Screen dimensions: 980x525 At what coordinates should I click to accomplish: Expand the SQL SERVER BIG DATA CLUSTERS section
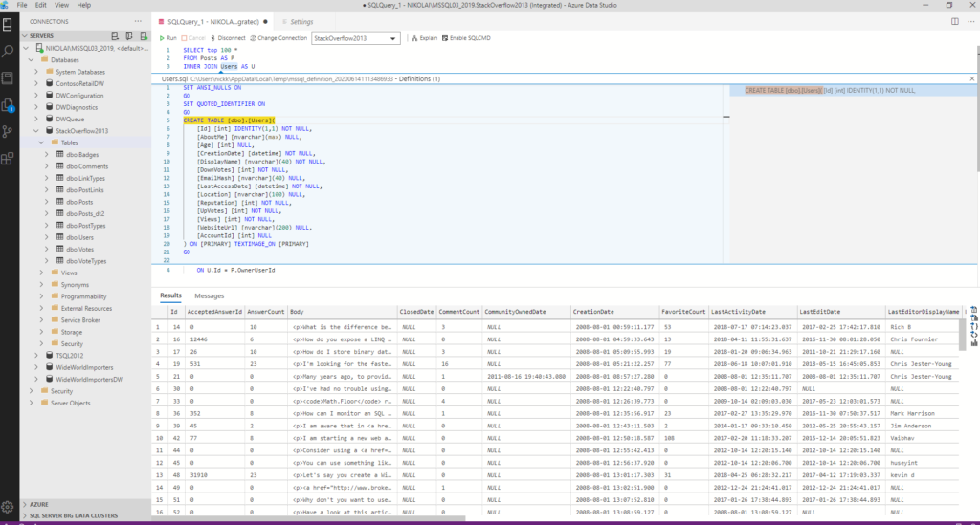pyautogui.click(x=85, y=515)
